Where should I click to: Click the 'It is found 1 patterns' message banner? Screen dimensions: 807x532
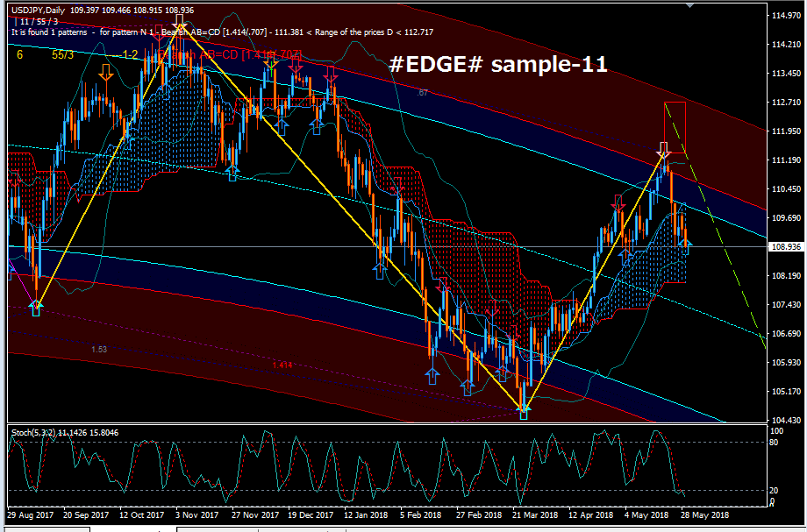pos(132,32)
